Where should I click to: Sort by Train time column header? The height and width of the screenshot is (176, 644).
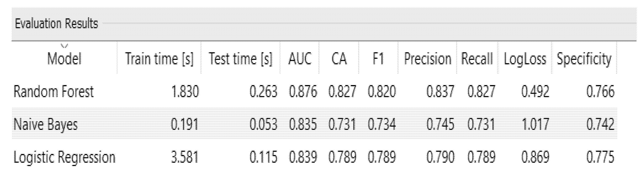coord(159,59)
